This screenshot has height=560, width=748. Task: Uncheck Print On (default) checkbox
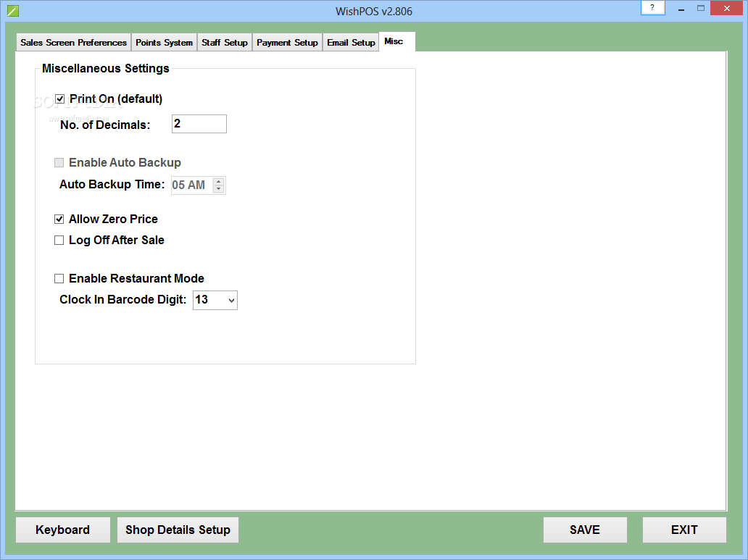(59, 99)
